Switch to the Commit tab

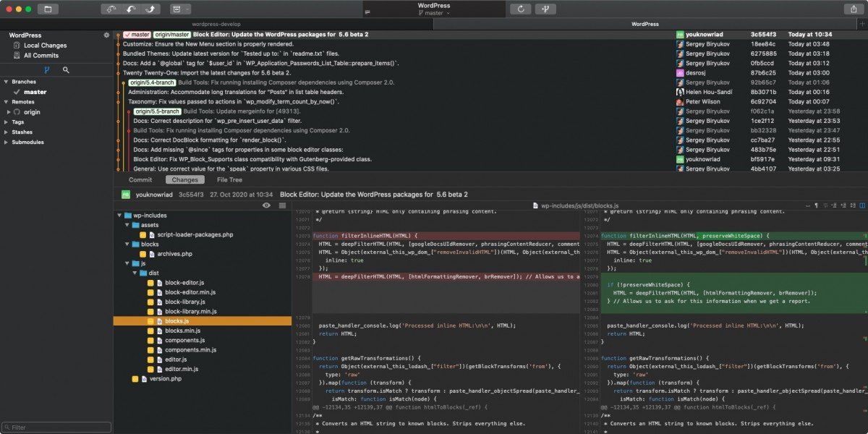pos(140,179)
